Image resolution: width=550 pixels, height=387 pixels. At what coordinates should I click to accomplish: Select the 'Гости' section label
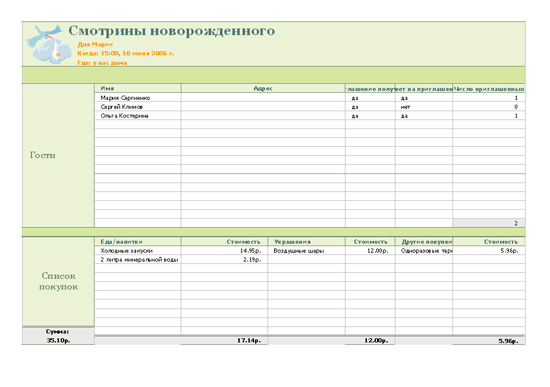(43, 155)
